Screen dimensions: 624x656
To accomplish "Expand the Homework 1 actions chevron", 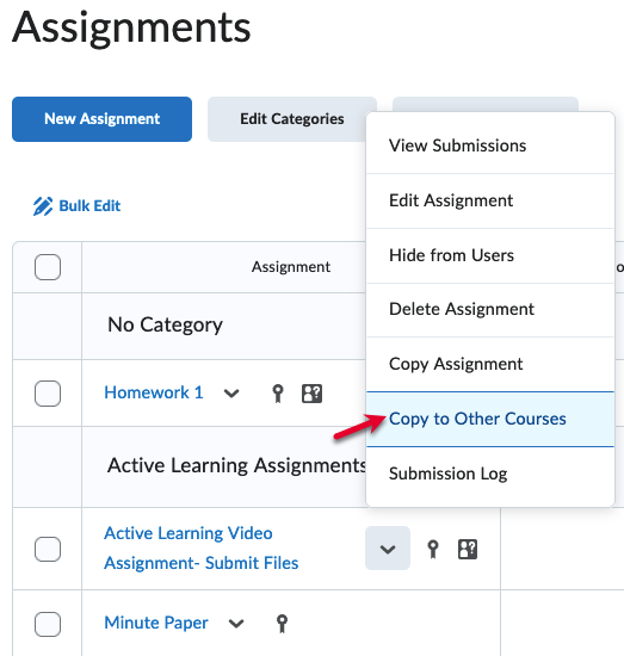I will [x=232, y=394].
